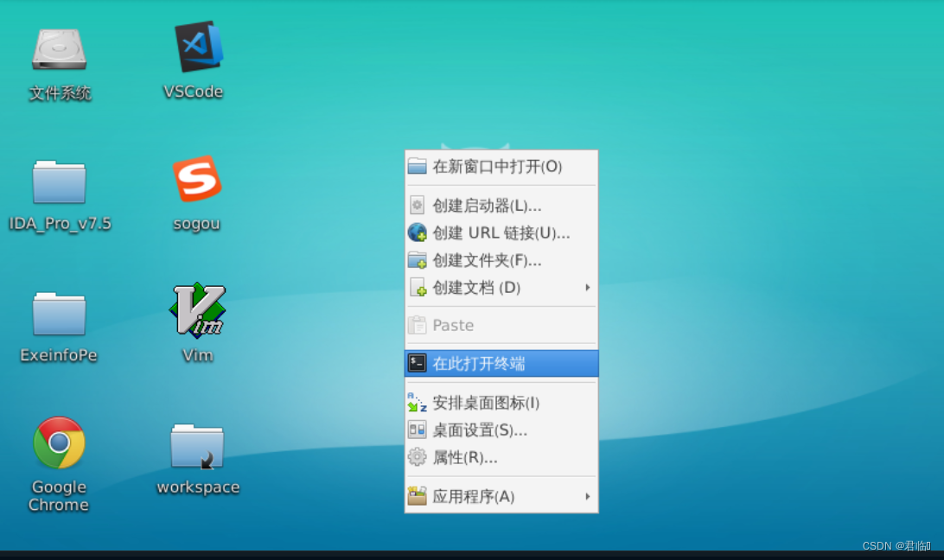
Task: Click the sogou input method icon
Action: pyautogui.click(x=197, y=179)
